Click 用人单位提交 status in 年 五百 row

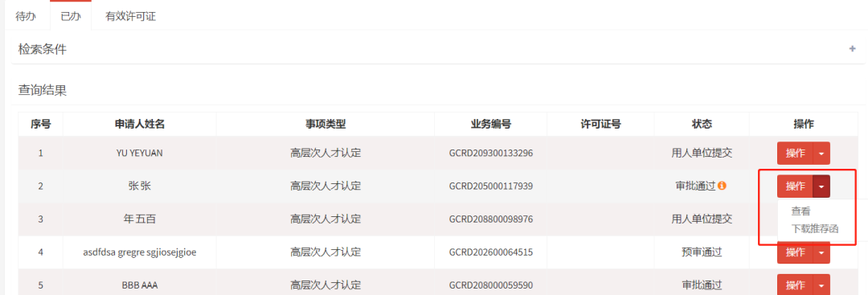(x=702, y=219)
